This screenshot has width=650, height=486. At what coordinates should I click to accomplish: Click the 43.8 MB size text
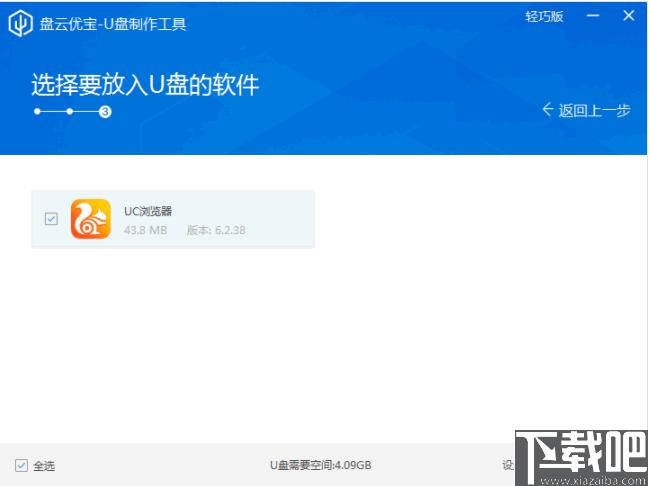click(x=145, y=230)
